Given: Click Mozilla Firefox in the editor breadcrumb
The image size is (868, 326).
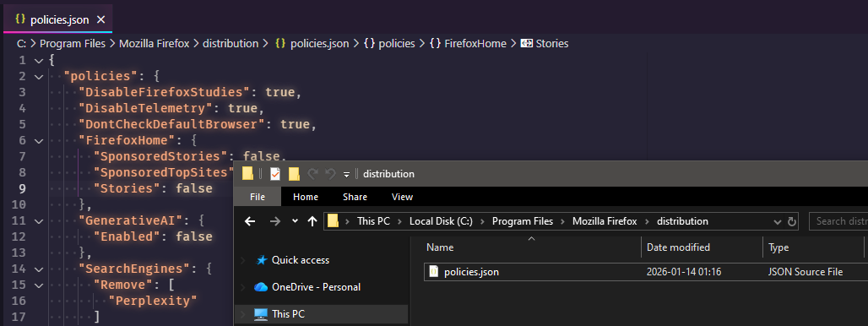Looking at the screenshot, I should click(x=155, y=43).
